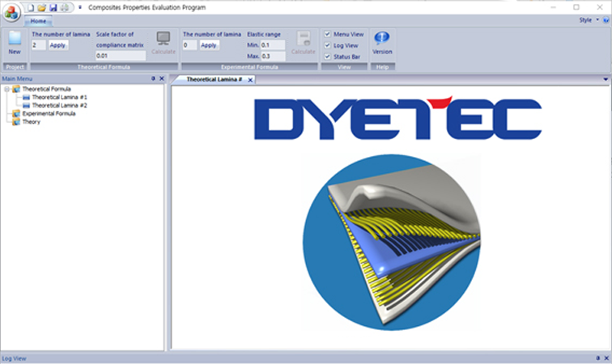Apply the Experimental Formula lamina number
Viewport: 612px width, 364px height.
(x=209, y=45)
